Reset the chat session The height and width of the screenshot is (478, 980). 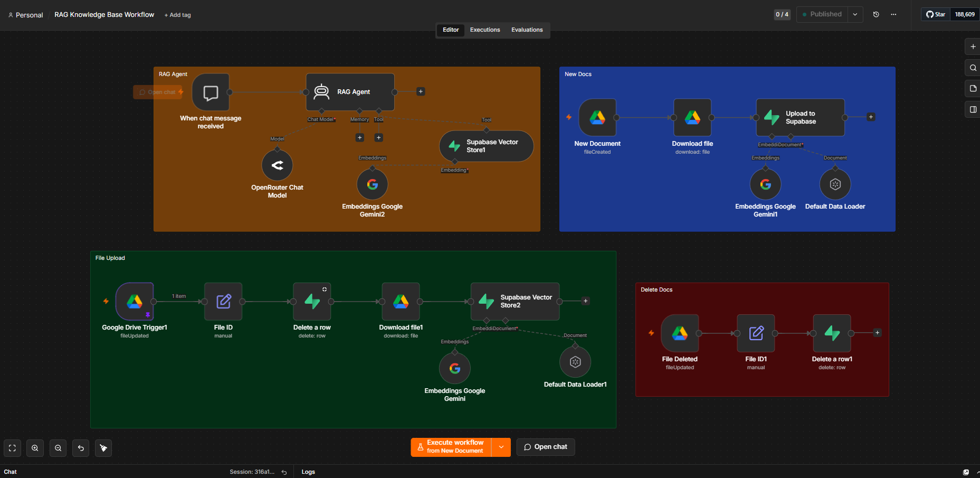[284, 472]
